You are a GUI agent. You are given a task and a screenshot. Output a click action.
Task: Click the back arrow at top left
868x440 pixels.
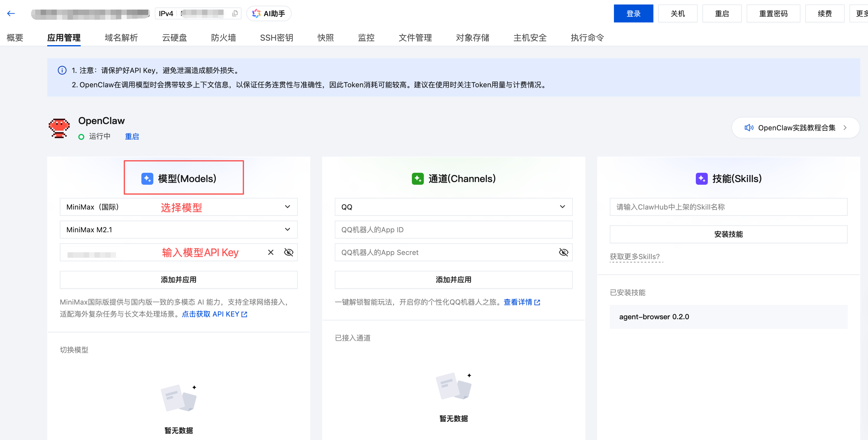tap(11, 13)
